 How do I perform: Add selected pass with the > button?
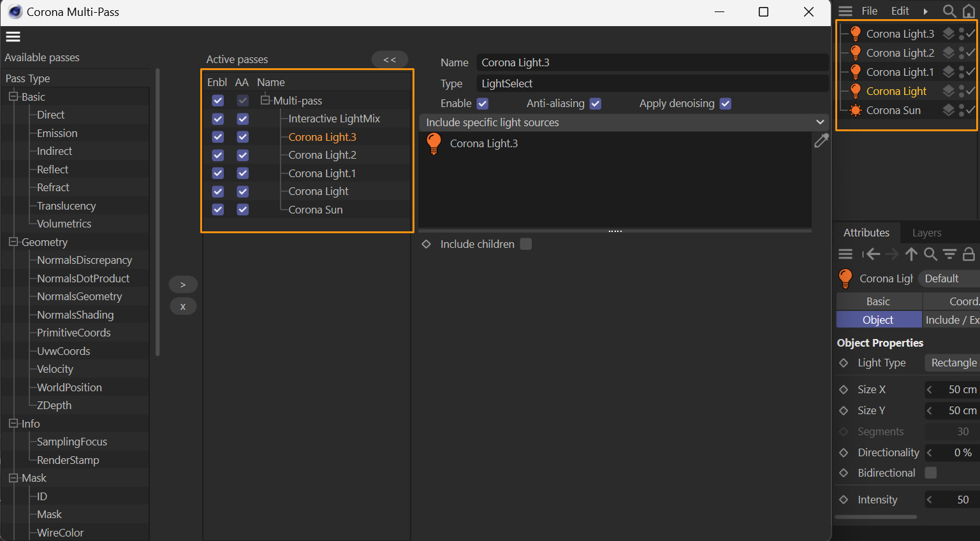[183, 285]
